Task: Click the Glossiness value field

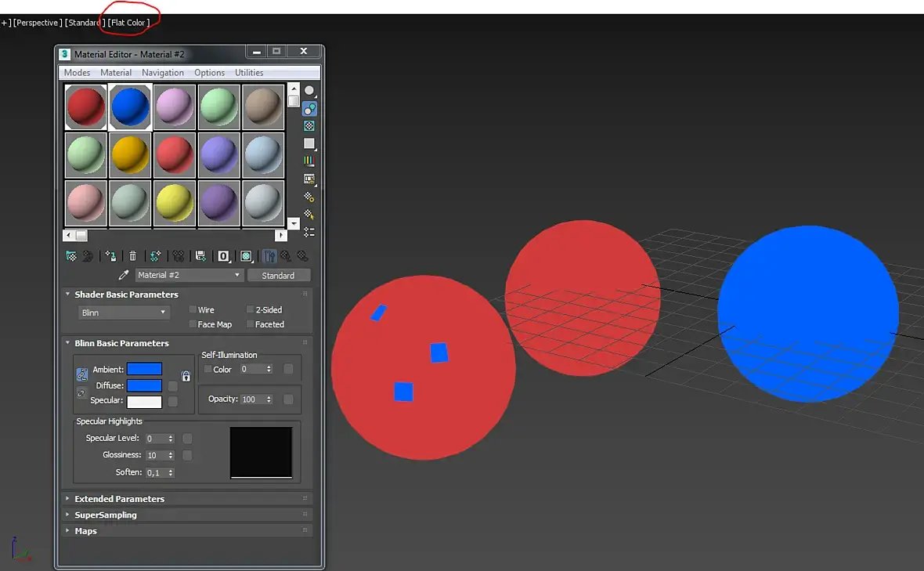Action: tap(156, 456)
